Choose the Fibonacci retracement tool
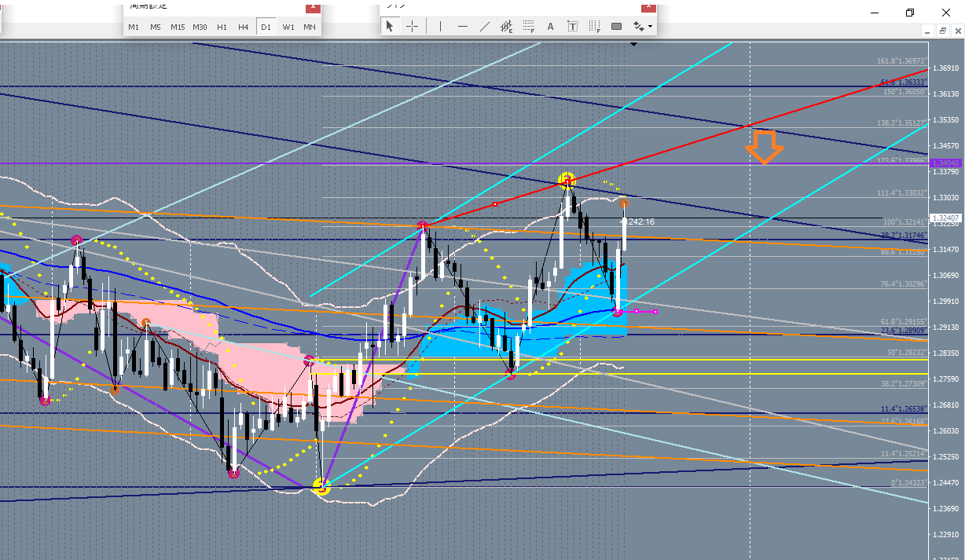The height and width of the screenshot is (560, 965). point(529,26)
